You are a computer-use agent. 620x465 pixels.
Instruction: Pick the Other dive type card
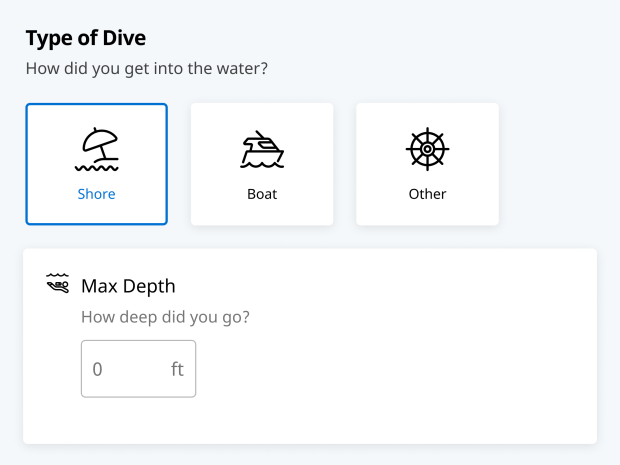pos(427,164)
